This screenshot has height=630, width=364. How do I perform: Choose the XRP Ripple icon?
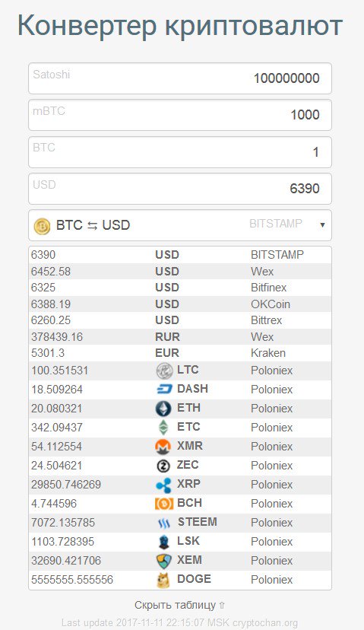[163, 485]
